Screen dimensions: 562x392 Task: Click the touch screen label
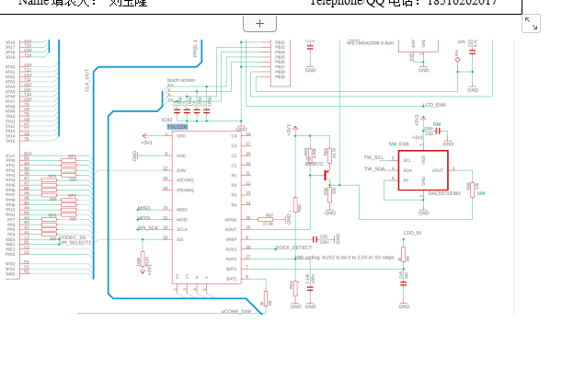(181, 80)
